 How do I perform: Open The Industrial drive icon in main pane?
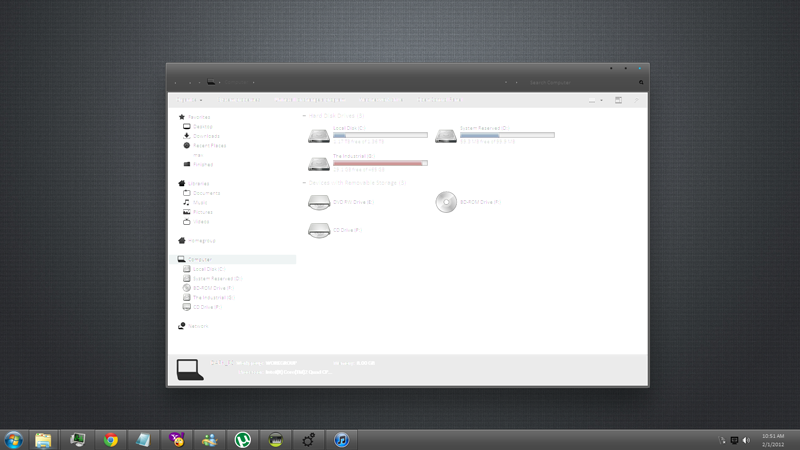pos(319,164)
